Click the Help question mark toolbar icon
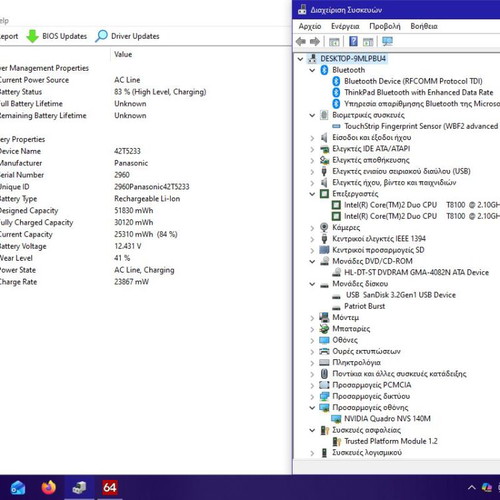 [x=353, y=42]
